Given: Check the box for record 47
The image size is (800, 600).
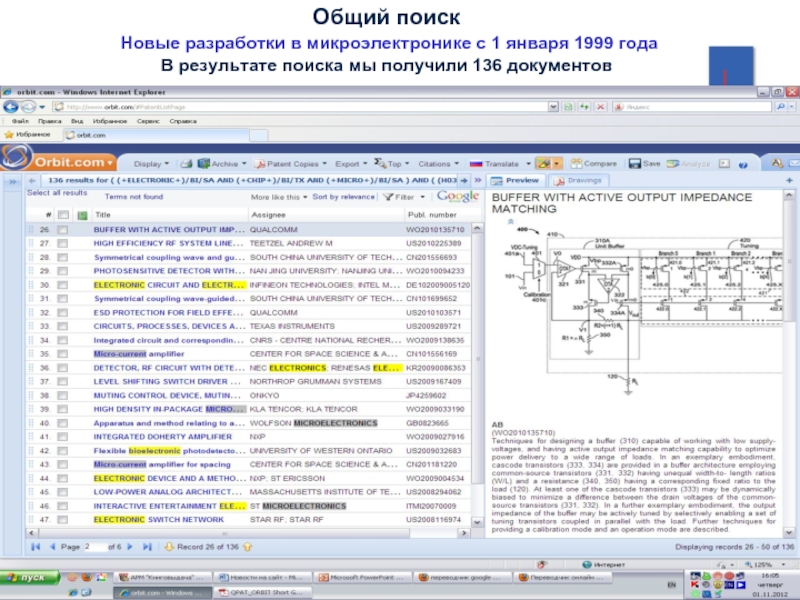Looking at the screenshot, I should pyautogui.click(x=62, y=520).
